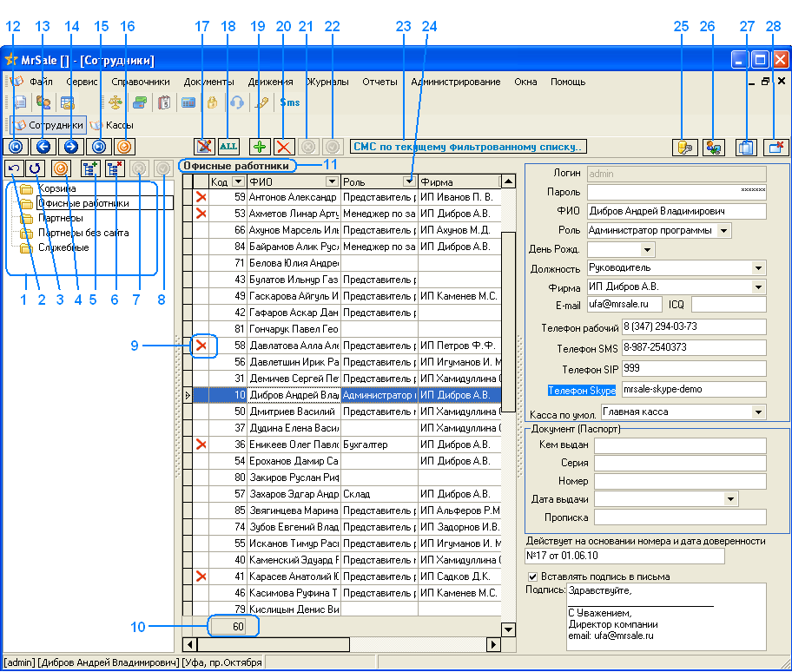Screen dimensions: 792x672
Task: Click the padlock icon in main toolbar
Action: [212, 102]
